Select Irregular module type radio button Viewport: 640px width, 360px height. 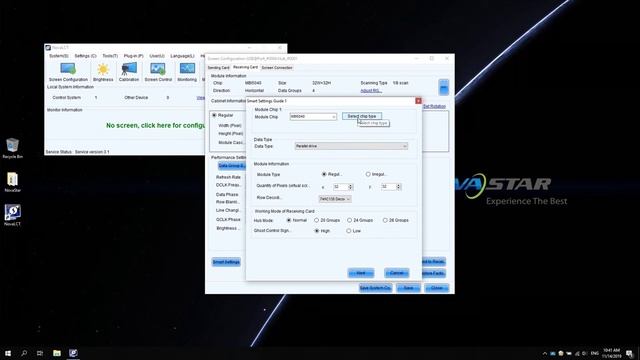coord(368,174)
